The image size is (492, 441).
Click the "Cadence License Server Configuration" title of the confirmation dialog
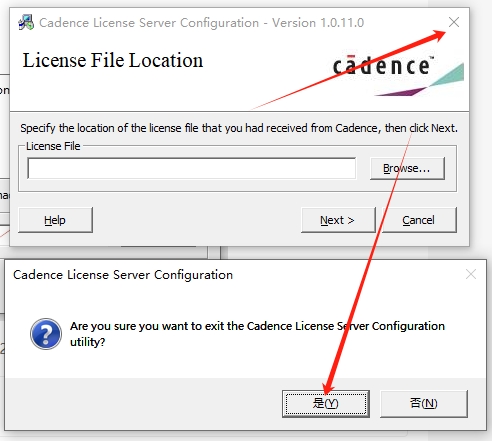coord(123,275)
